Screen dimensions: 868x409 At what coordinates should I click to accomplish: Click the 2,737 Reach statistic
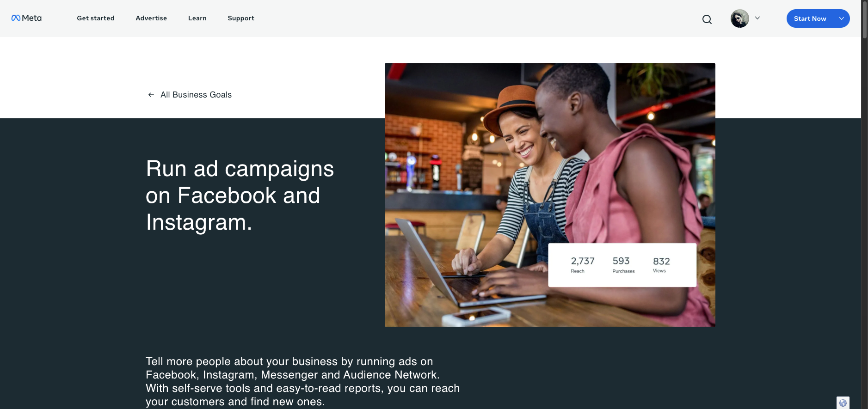(x=582, y=265)
